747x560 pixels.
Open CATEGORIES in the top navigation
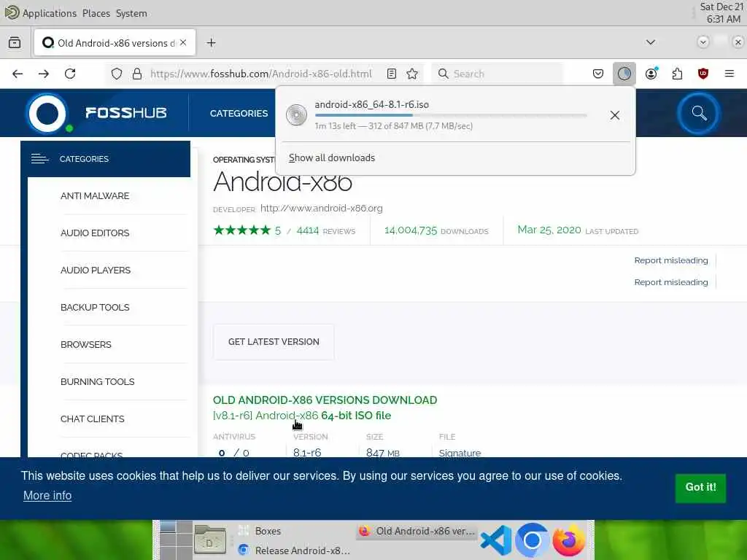pos(239,113)
